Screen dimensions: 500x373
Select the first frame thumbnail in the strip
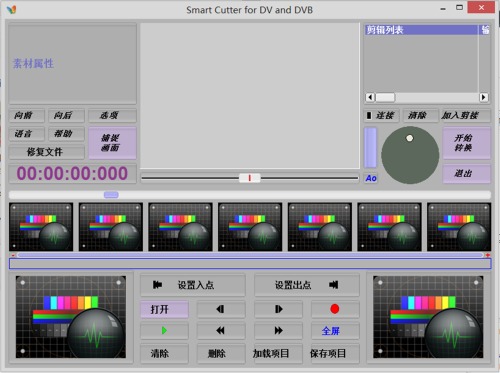pos(41,227)
